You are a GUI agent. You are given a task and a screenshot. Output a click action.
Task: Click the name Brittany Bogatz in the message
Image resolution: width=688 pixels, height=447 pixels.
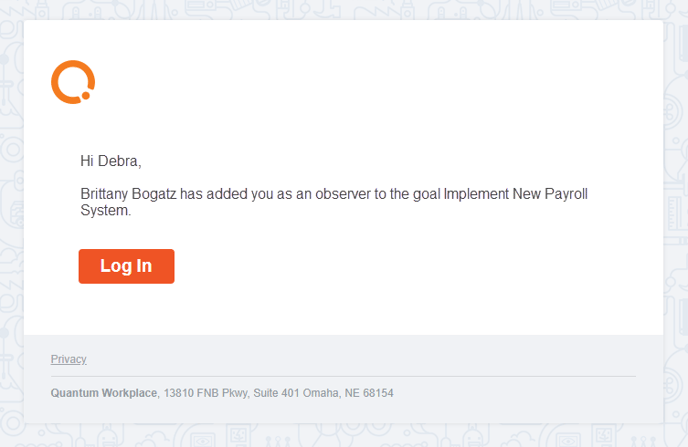click(128, 194)
